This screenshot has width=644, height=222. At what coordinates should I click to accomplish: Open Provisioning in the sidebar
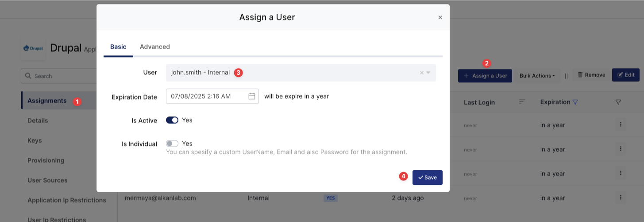point(46,160)
